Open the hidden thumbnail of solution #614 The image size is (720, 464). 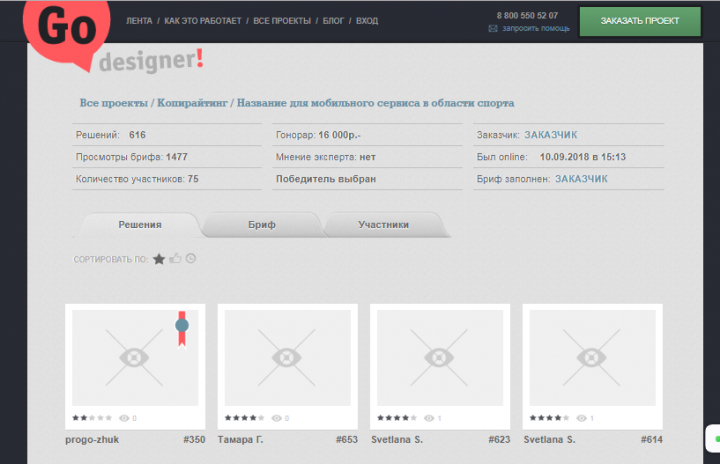click(592, 357)
